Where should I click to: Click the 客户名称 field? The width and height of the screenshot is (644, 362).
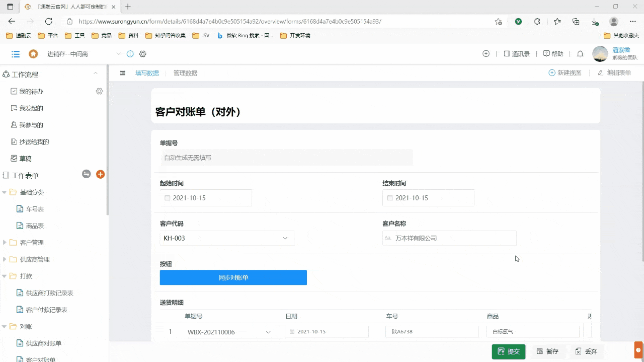pos(449,238)
